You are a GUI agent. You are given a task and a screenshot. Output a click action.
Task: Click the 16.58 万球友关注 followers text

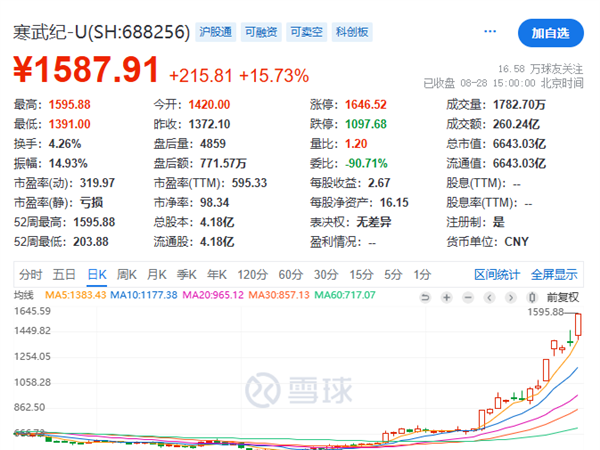[x=541, y=69]
